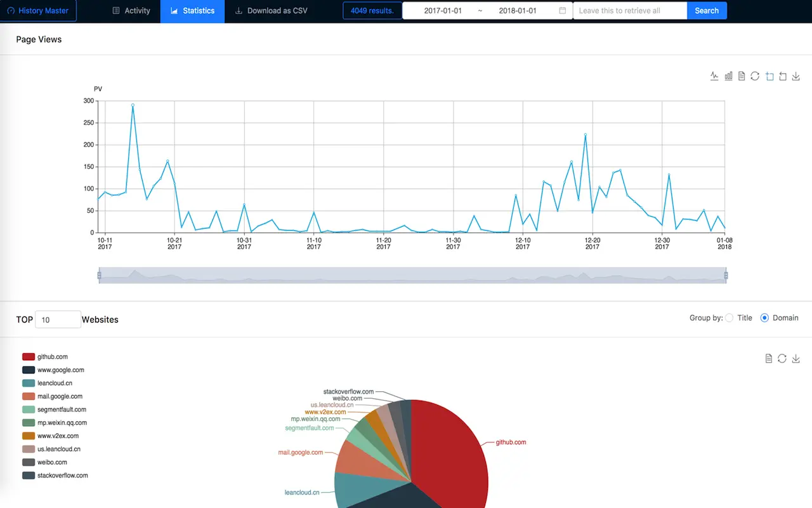The image size is (812, 508).
Task: Click Download as CSV
Action: pos(271,11)
